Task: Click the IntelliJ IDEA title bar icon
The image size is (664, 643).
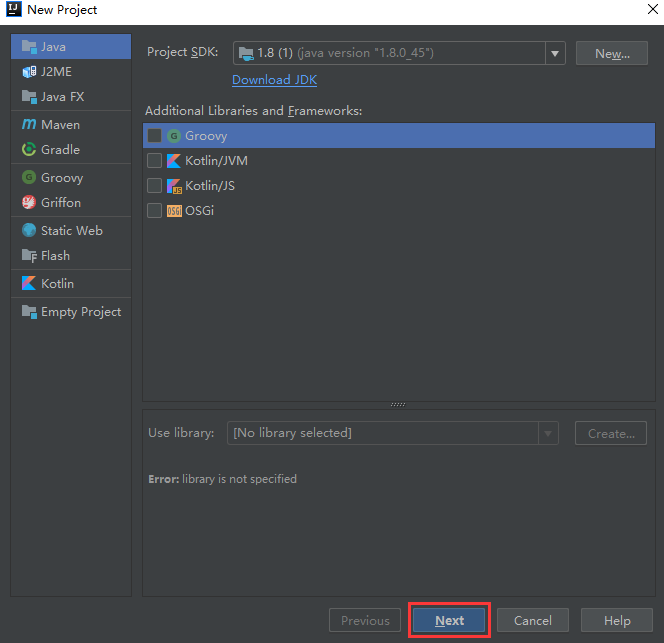Action: pos(14,9)
